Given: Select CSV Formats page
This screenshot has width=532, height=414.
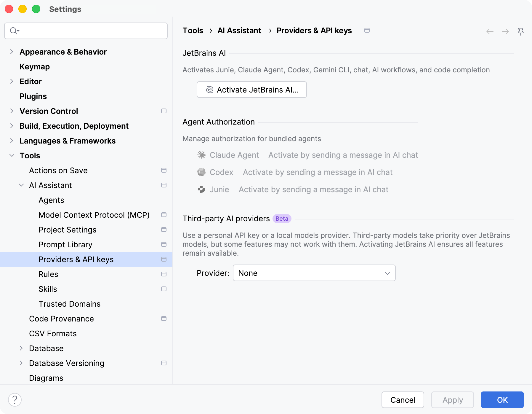Looking at the screenshot, I should pyautogui.click(x=53, y=334).
